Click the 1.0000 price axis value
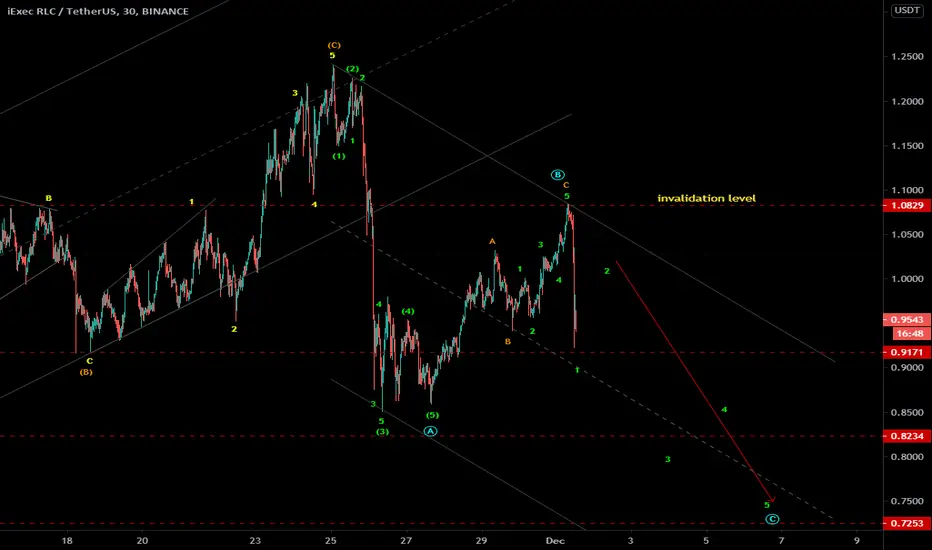 click(x=907, y=279)
